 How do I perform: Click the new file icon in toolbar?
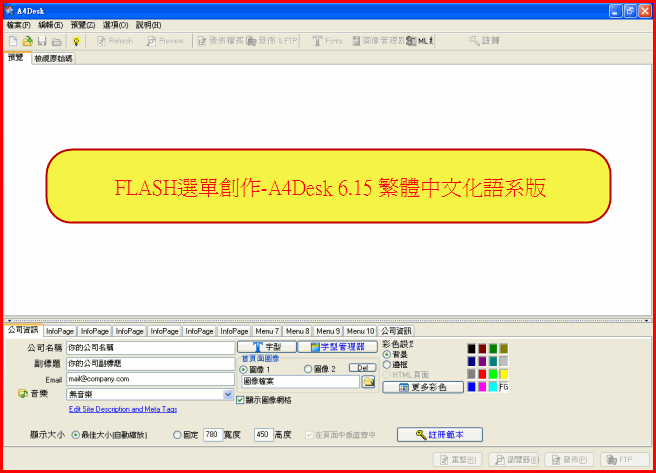tap(13, 41)
